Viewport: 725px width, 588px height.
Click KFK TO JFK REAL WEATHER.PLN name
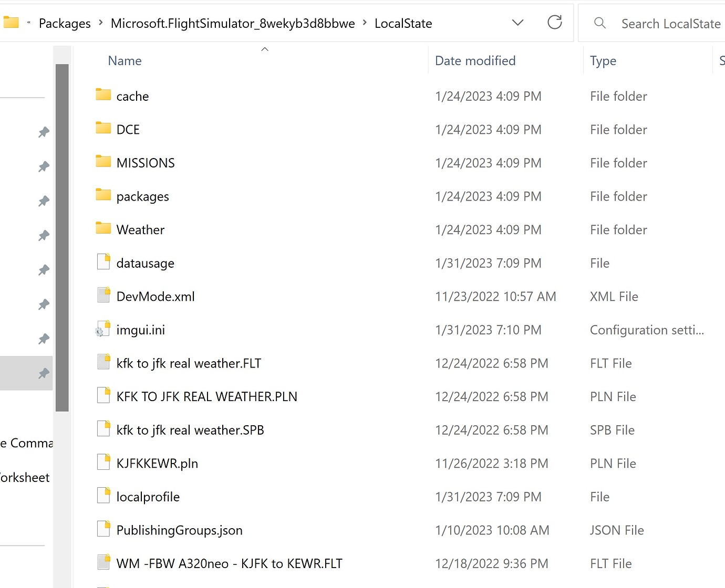tap(207, 397)
